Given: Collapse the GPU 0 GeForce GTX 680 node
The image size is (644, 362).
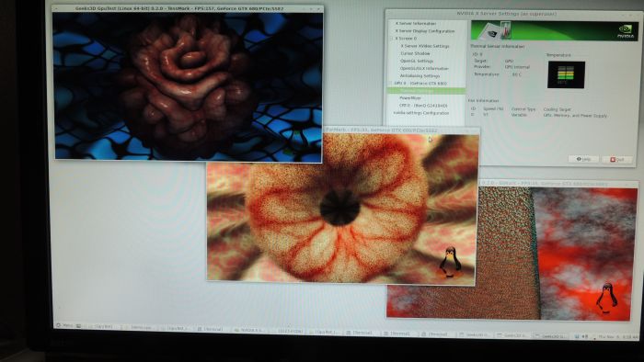Looking at the screenshot, I should click(x=392, y=84).
